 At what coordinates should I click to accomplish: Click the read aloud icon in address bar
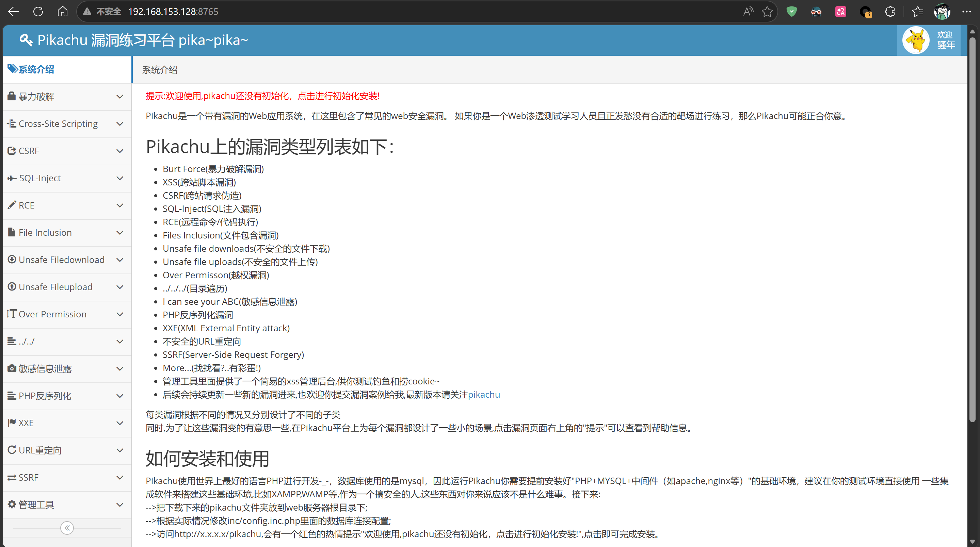748,12
